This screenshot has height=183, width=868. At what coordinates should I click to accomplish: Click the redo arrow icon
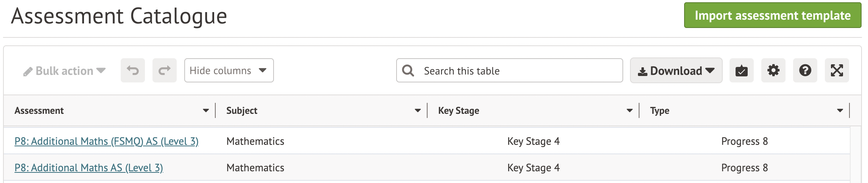(165, 70)
